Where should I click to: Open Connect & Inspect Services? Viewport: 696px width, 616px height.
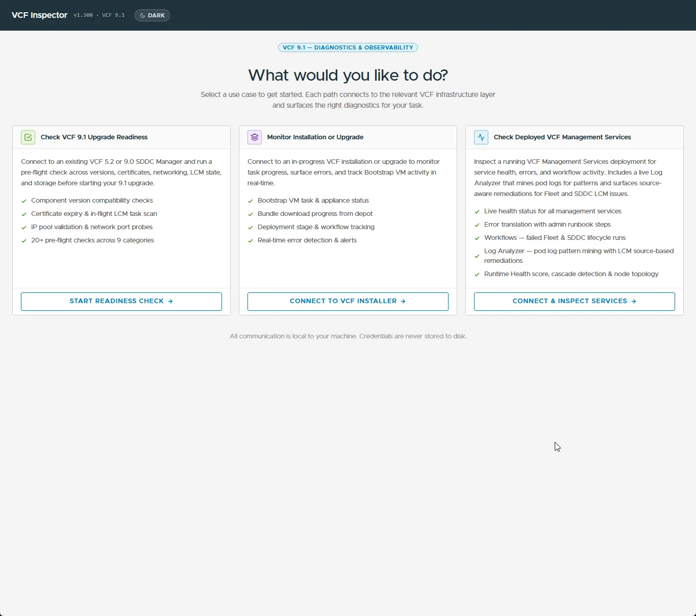[x=575, y=301]
